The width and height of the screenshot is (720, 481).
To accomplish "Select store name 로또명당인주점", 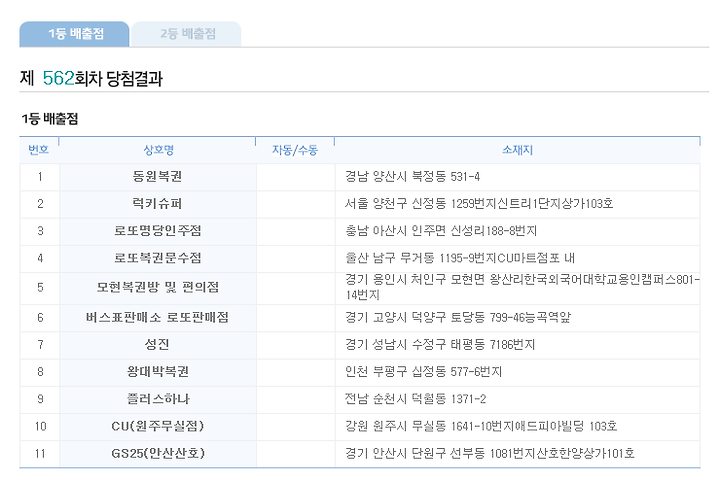I will click(x=158, y=230).
